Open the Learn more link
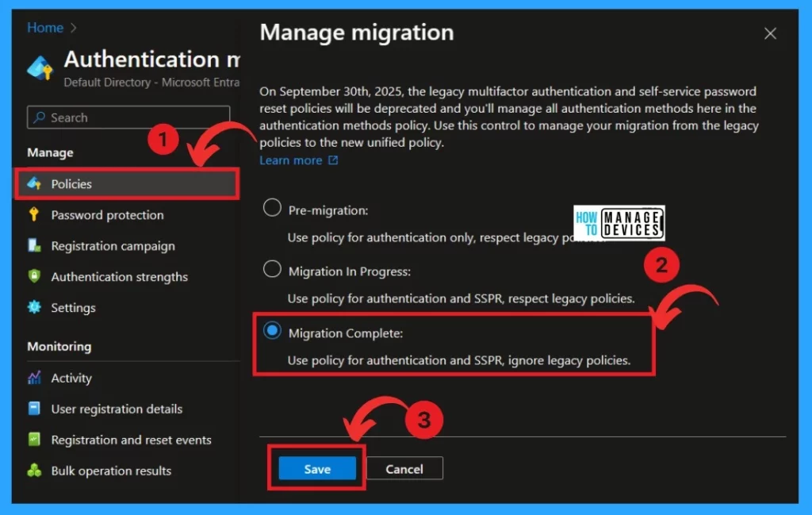This screenshot has height=515, width=812. pyautogui.click(x=291, y=160)
